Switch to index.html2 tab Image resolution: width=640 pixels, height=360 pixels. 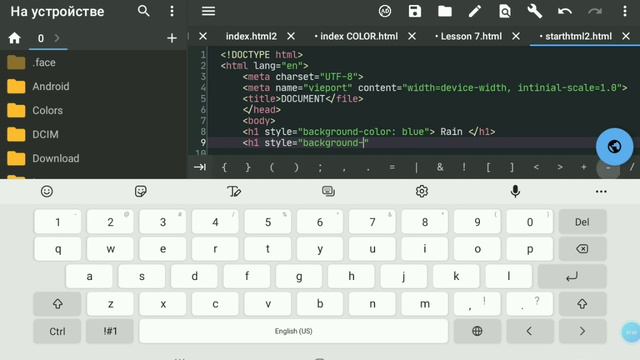(251, 36)
